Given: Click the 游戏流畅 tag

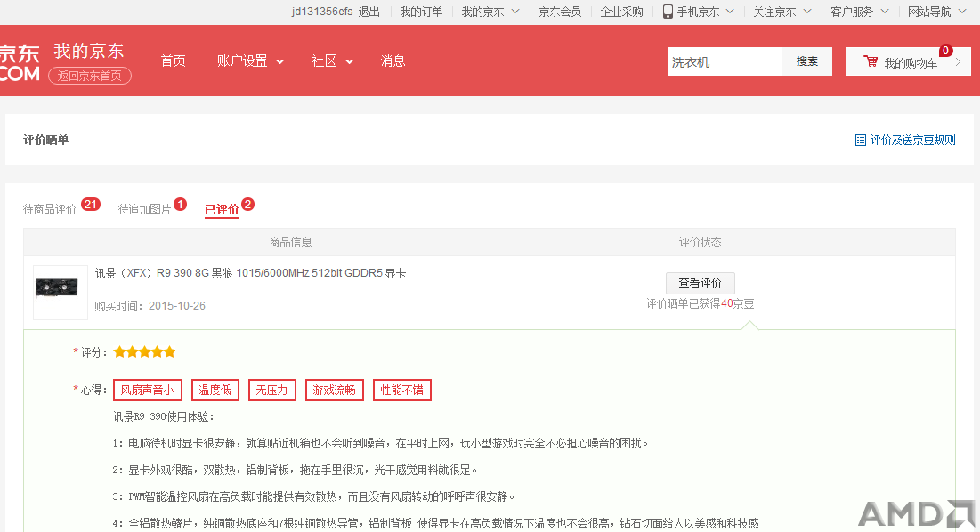Looking at the screenshot, I should coord(335,390).
